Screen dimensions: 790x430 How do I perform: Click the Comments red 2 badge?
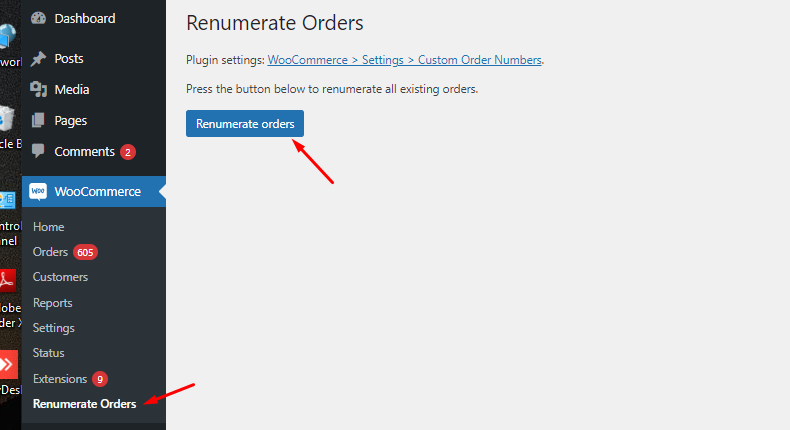[x=128, y=152]
